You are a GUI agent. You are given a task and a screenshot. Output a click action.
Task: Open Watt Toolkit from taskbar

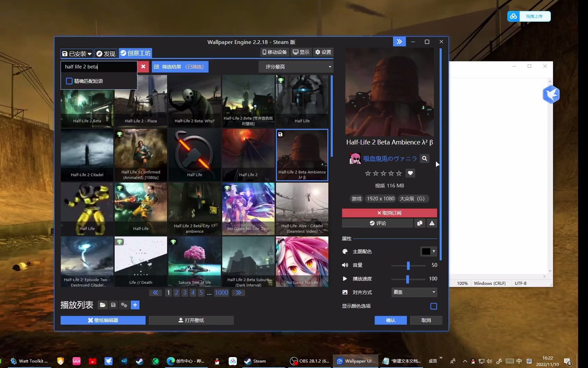(29, 361)
